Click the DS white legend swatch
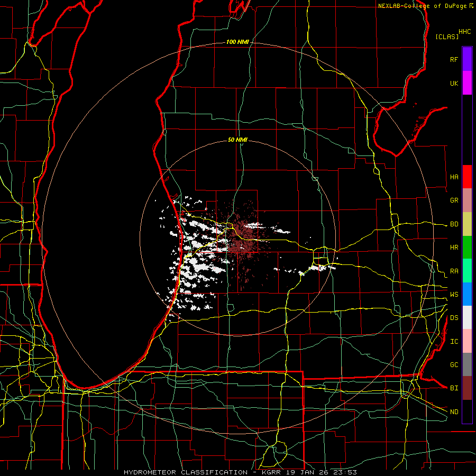This screenshot has height=476, width=476. pyautogui.click(x=467, y=317)
